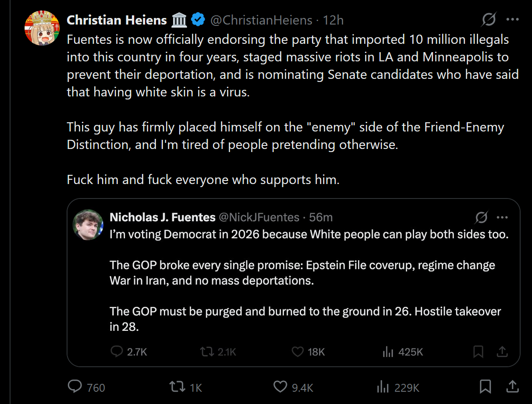Image resolution: width=532 pixels, height=404 pixels.
Task: View the quoted tweet's 425K views
Action: [388, 351]
